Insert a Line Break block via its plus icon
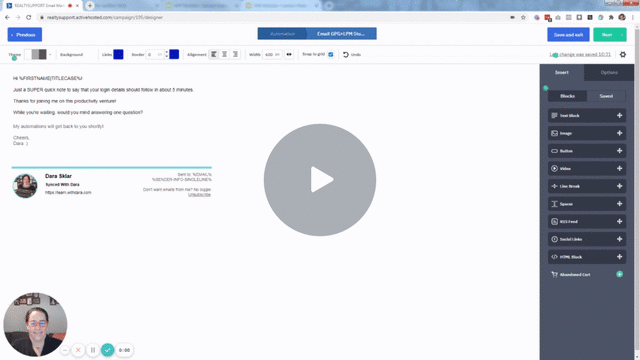The width and height of the screenshot is (640, 360). coord(619,186)
